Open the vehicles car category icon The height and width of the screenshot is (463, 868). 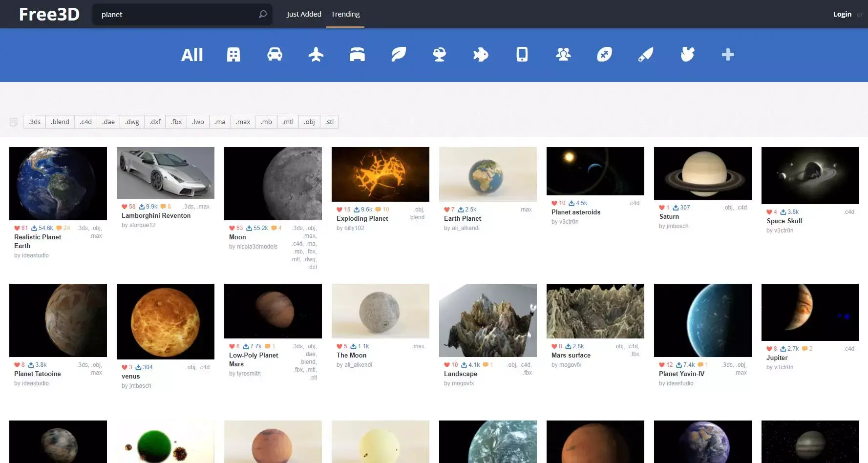pos(275,55)
